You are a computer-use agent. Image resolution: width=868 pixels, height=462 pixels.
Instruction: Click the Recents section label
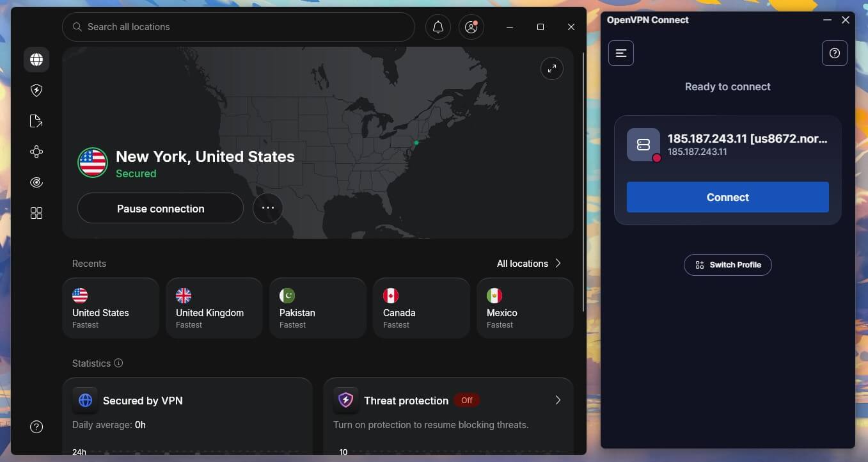(x=89, y=264)
